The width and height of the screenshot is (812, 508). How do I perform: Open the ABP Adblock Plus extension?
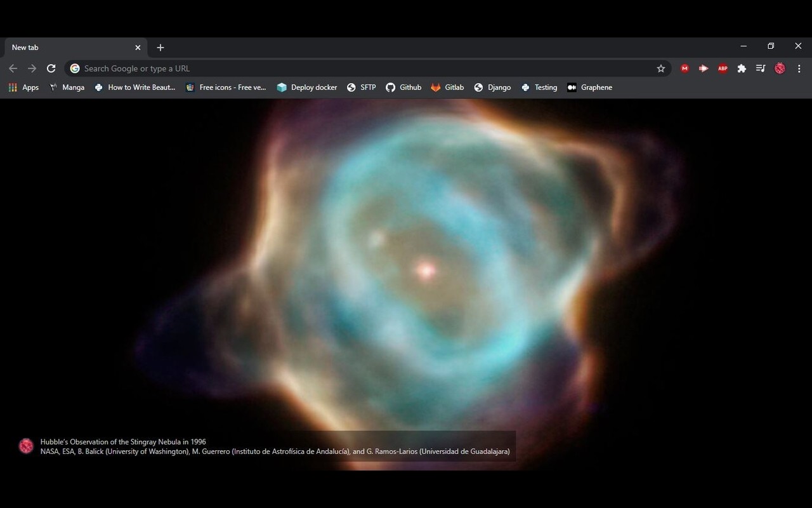[723, 69]
